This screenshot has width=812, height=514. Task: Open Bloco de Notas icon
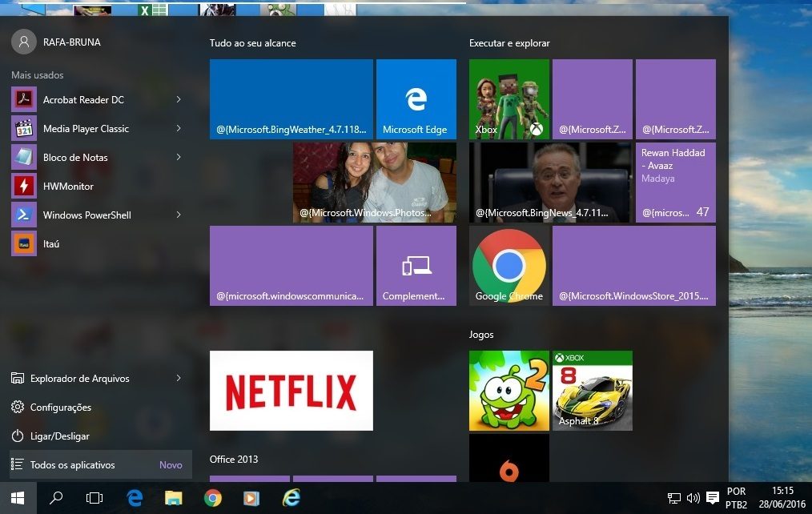[24, 158]
